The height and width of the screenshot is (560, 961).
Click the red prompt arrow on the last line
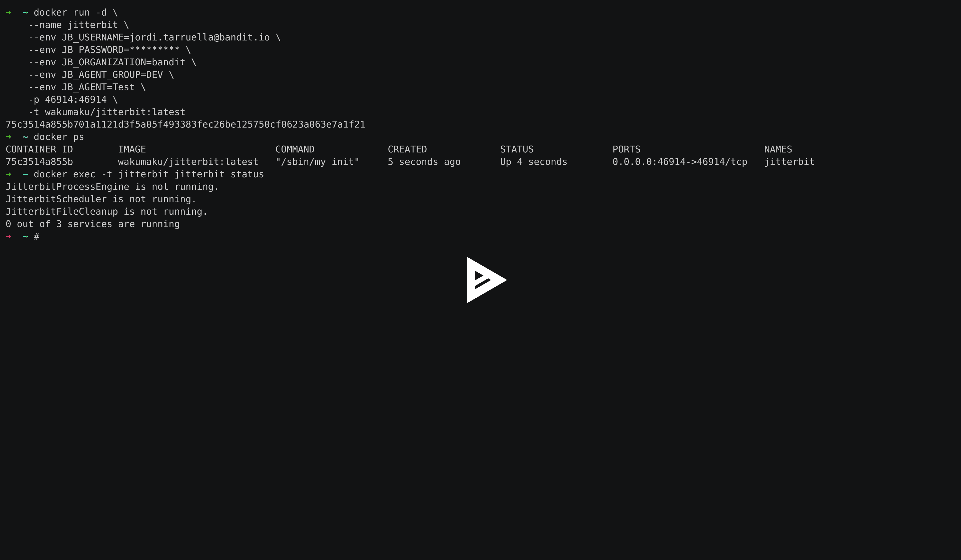(8, 237)
